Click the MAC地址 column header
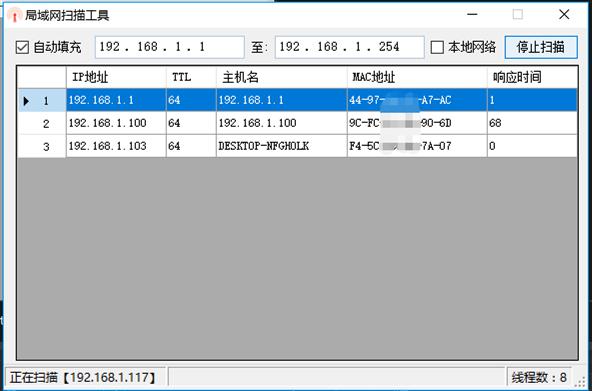592x391 pixels. pos(417,77)
